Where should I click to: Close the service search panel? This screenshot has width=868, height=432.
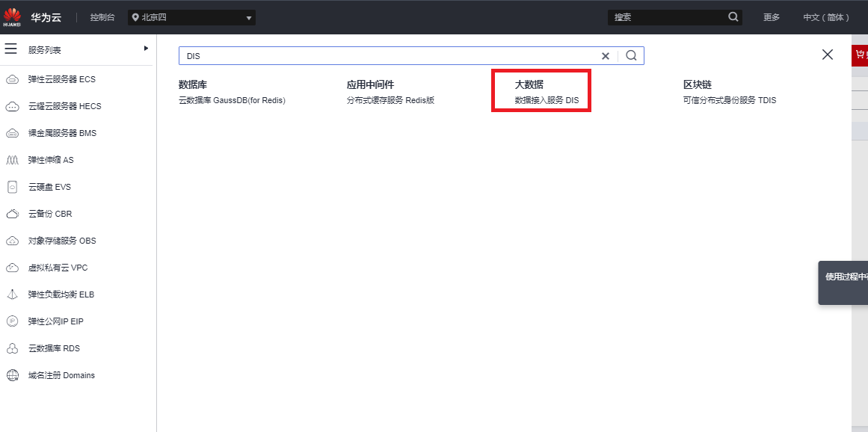(828, 55)
